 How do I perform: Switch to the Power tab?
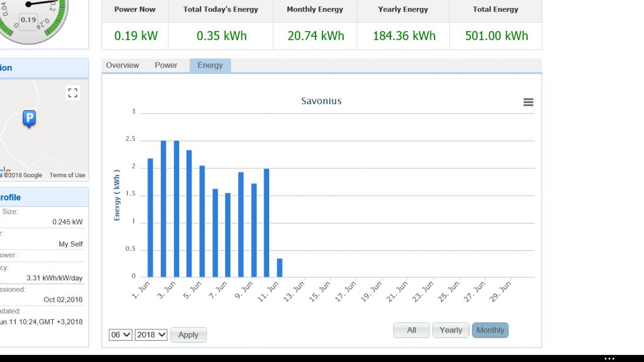(166, 65)
